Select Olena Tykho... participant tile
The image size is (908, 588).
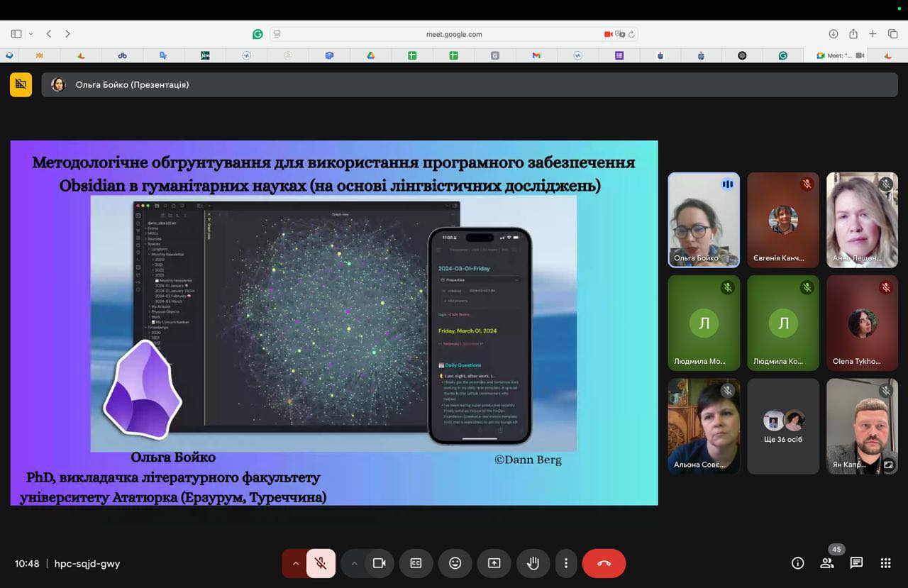(x=863, y=323)
